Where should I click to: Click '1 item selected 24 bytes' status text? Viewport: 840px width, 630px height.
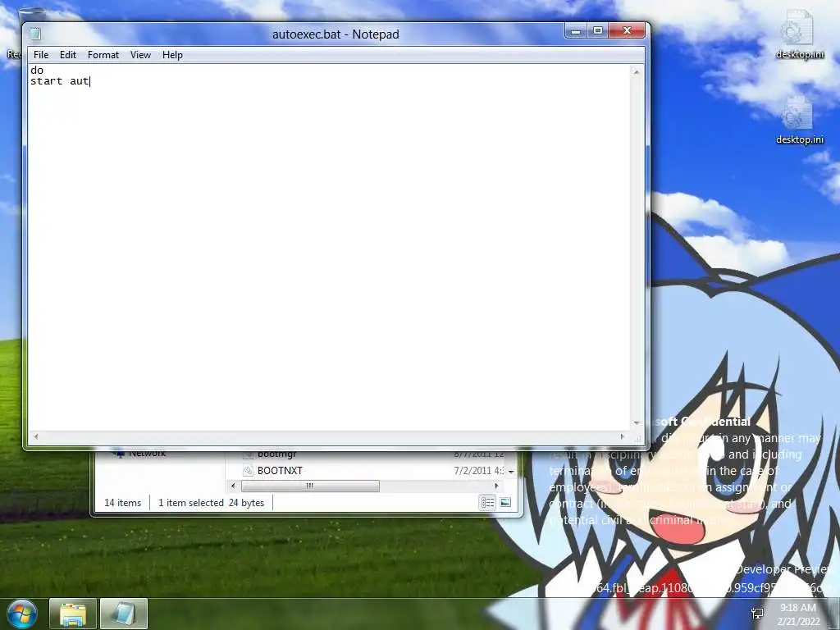click(x=211, y=503)
